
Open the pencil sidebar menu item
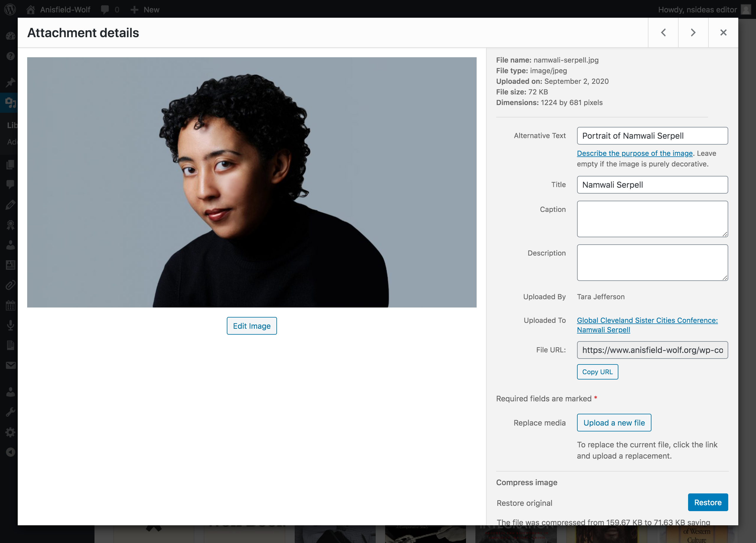pyautogui.click(x=10, y=205)
